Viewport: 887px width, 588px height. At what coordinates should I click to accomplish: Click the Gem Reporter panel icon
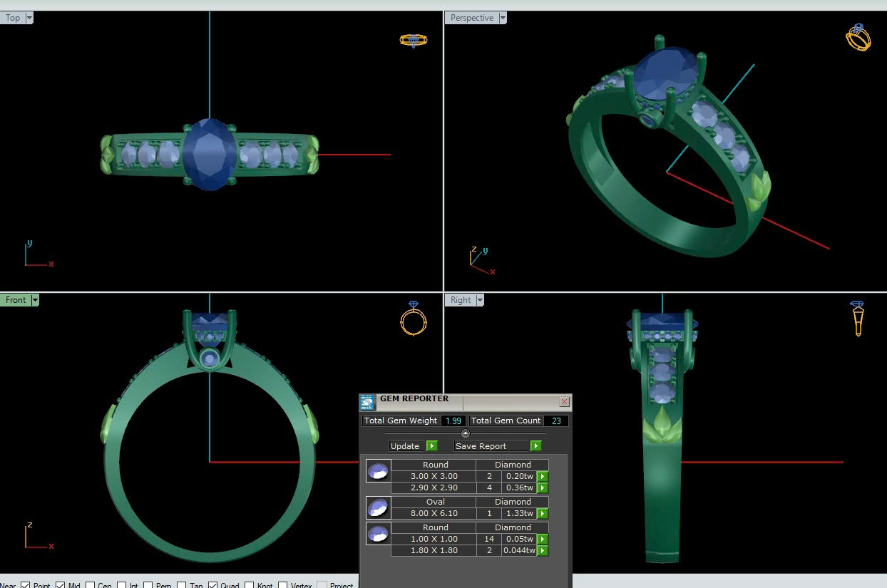pyautogui.click(x=367, y=402)
